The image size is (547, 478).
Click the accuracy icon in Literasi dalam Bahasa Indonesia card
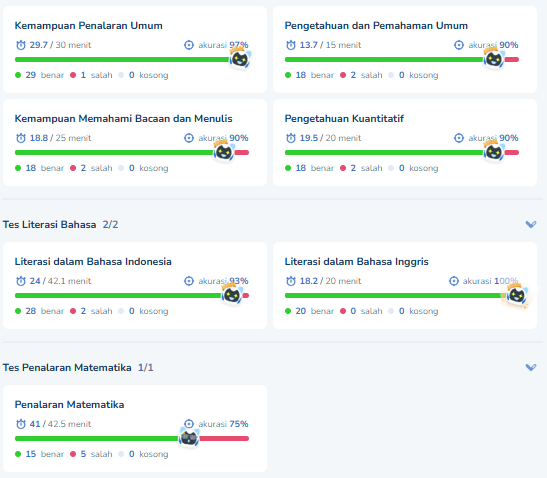[189, 281]
